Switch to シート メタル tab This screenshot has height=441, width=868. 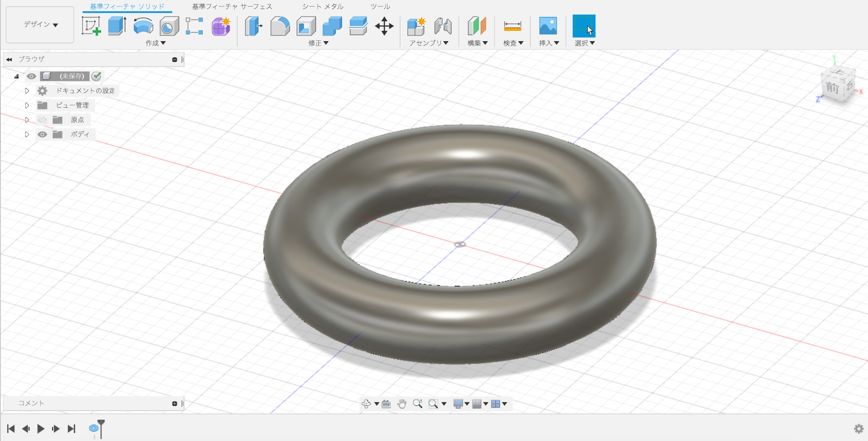click(323, 7)
